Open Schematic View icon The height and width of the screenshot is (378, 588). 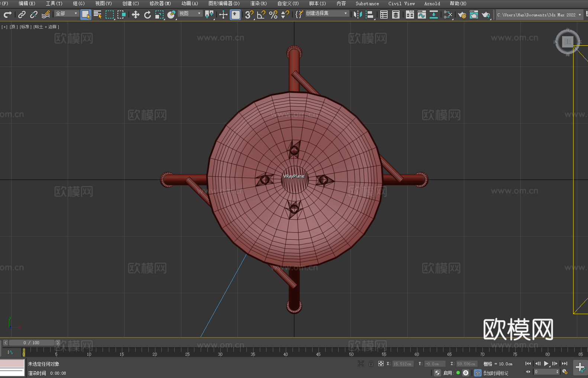pyautogui.click(x=434, y=14)
